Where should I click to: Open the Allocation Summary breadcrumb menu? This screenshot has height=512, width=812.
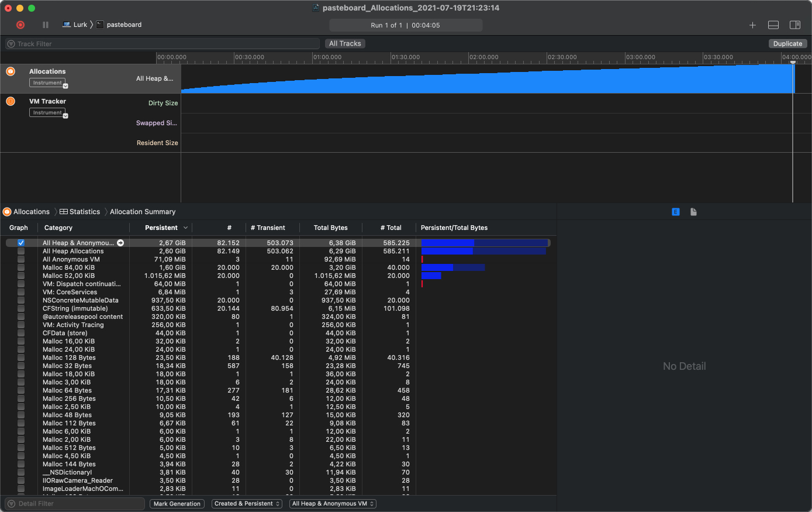(x=143, y=212)
